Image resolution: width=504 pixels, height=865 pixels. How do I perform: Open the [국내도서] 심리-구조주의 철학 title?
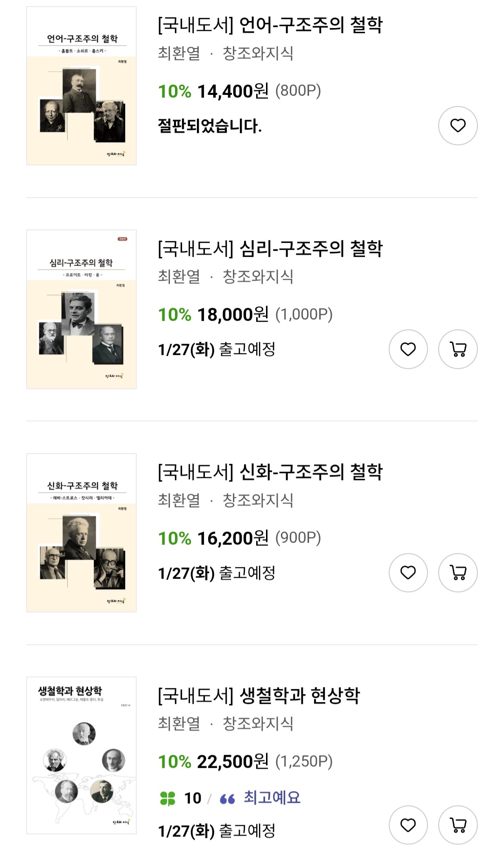pyautogui.click(x=270, y=248)
